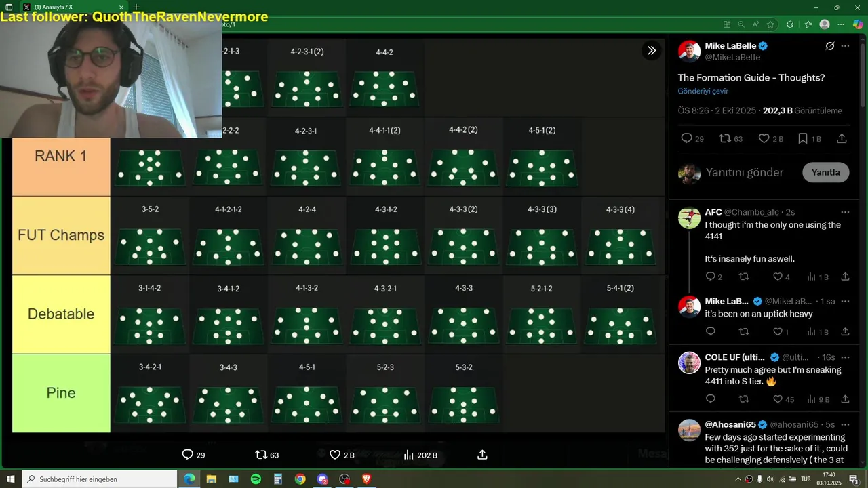Screen dimensions: 868x488
Task: Reply to COLE UF's comment
Action: coord(711,399)
